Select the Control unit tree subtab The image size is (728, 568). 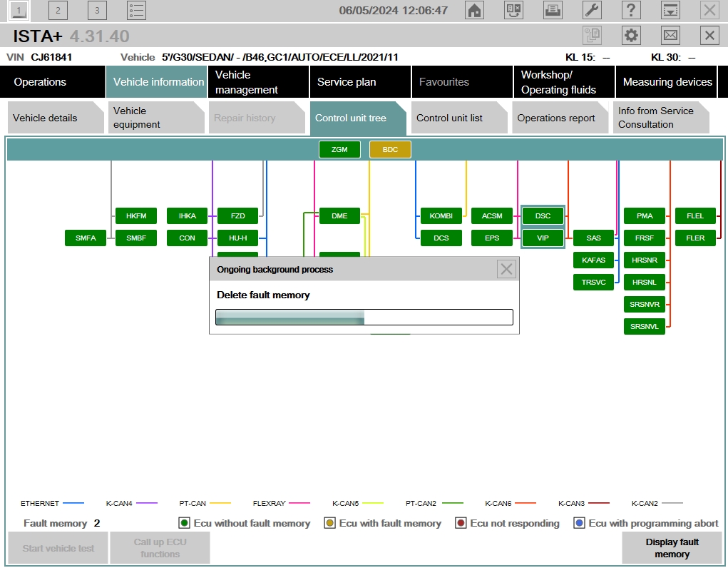pyautogui.click(x=358, y=118)
